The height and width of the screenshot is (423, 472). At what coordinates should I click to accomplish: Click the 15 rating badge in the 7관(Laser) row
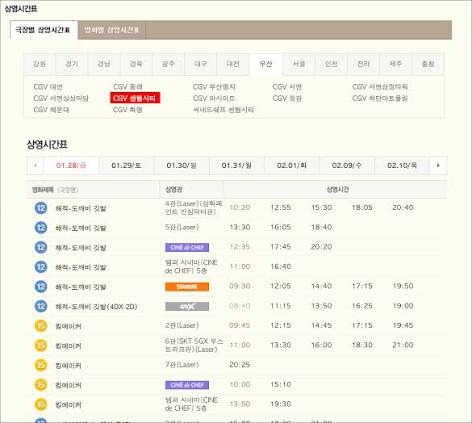click(x=41, y=365)
